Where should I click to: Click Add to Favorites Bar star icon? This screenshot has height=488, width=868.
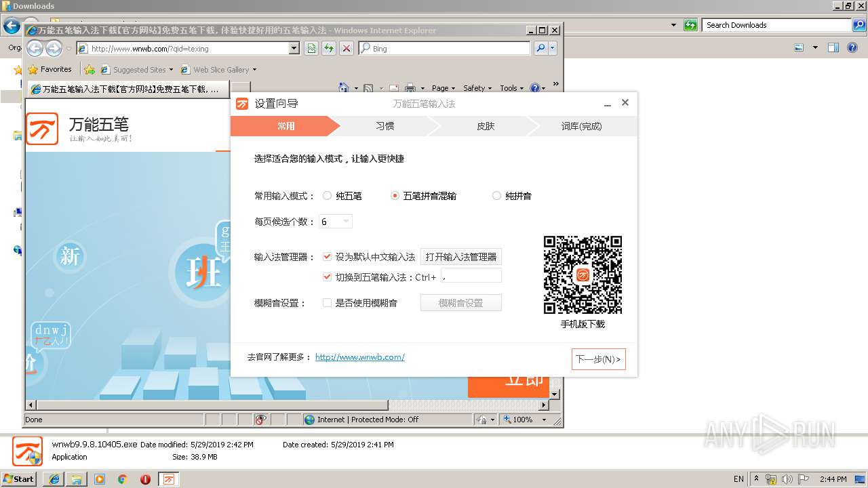(90, 69)
